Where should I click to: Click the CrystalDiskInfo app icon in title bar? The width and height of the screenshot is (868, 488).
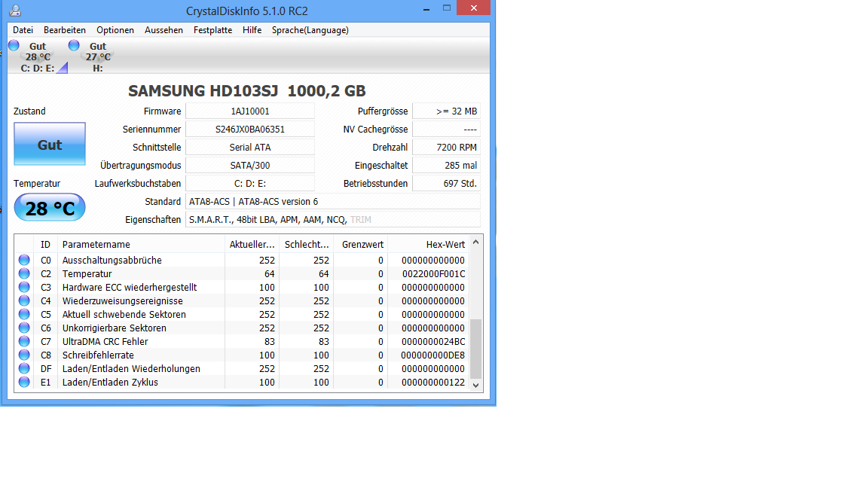pyautogui.click(x=15, y=11)
